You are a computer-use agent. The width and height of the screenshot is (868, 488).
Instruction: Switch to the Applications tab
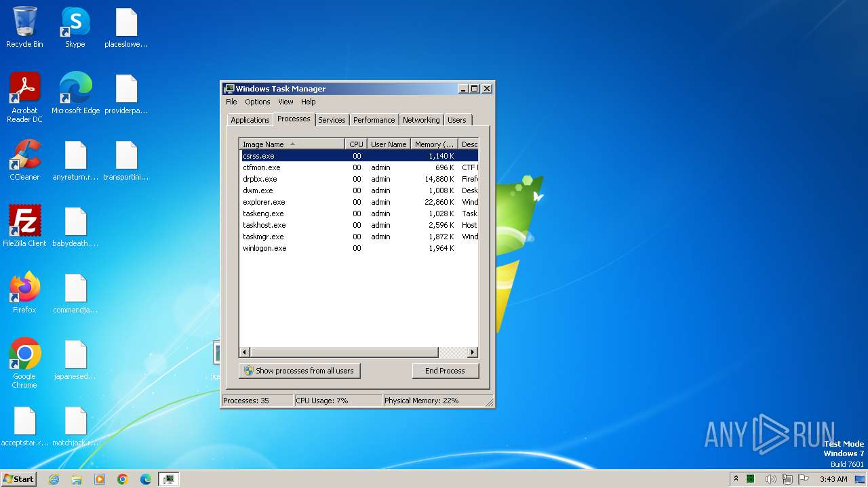250,120
